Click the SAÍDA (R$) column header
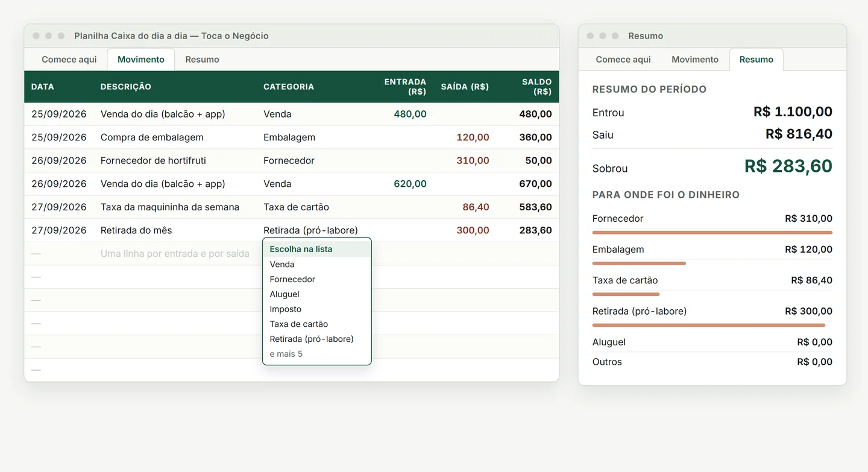Image resolution: width=868 pixels, height=472 pixels. (x=465, y=87)
